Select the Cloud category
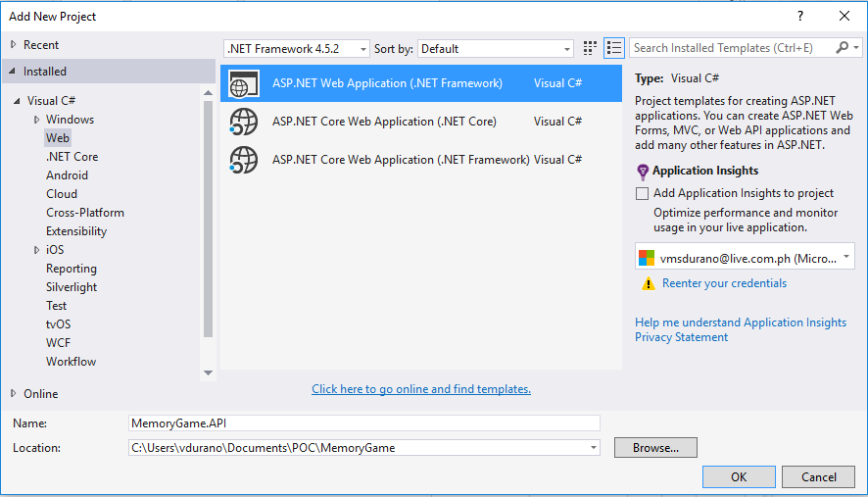Screen dimensions: 868x497 point(62,194)
